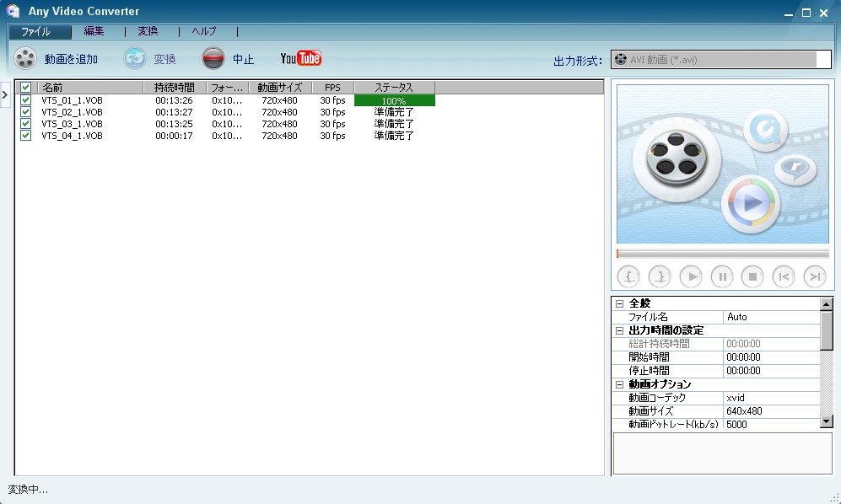Open the 出力形式 AVI output format dropdown
841x504 pixels.
pos(721,60)
